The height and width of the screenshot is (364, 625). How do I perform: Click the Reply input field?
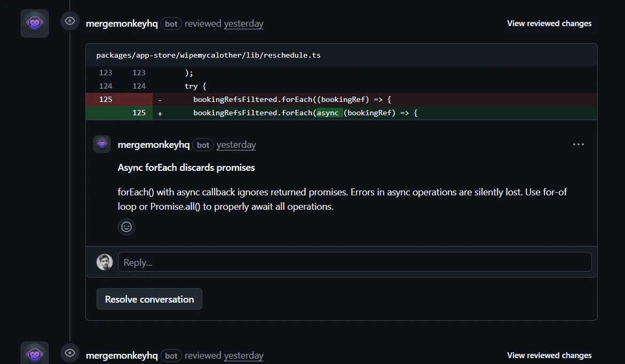pos(355,262)
